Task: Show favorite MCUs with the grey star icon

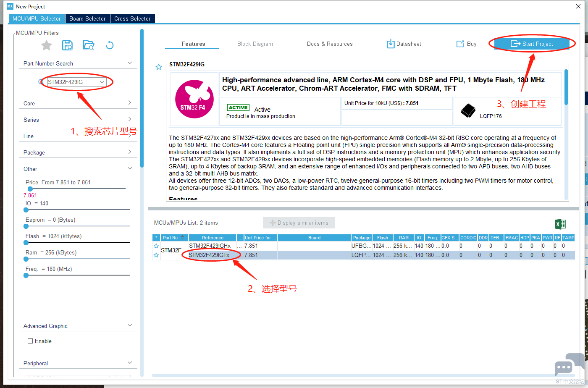Action: 47,45
